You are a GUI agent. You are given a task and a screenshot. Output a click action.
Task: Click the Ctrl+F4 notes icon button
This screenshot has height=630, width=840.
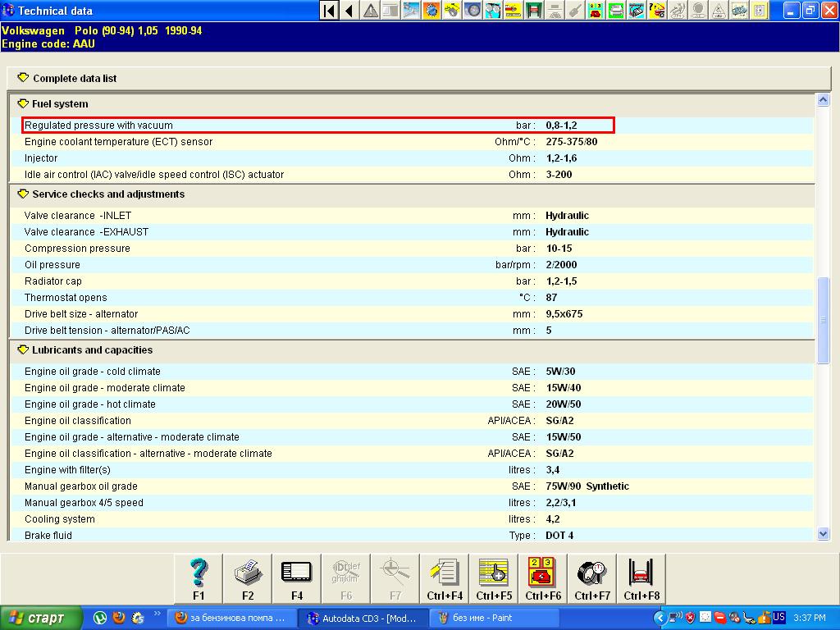click(x=445, y=578)
